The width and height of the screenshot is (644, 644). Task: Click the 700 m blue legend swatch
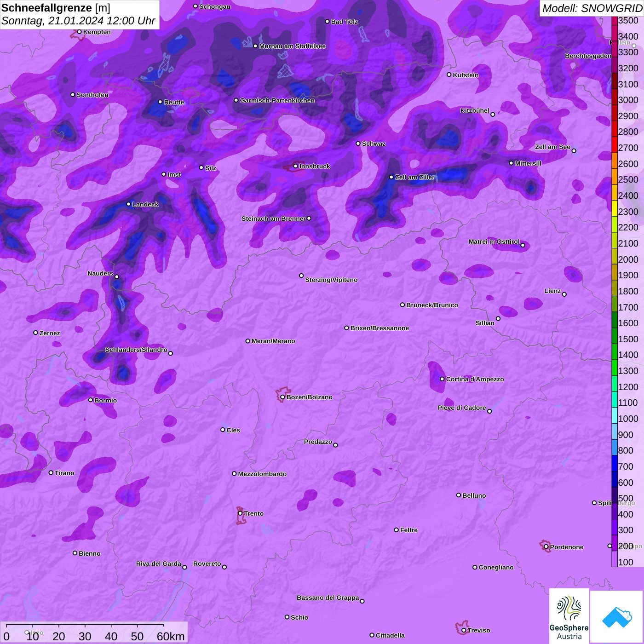coord(615,463)
